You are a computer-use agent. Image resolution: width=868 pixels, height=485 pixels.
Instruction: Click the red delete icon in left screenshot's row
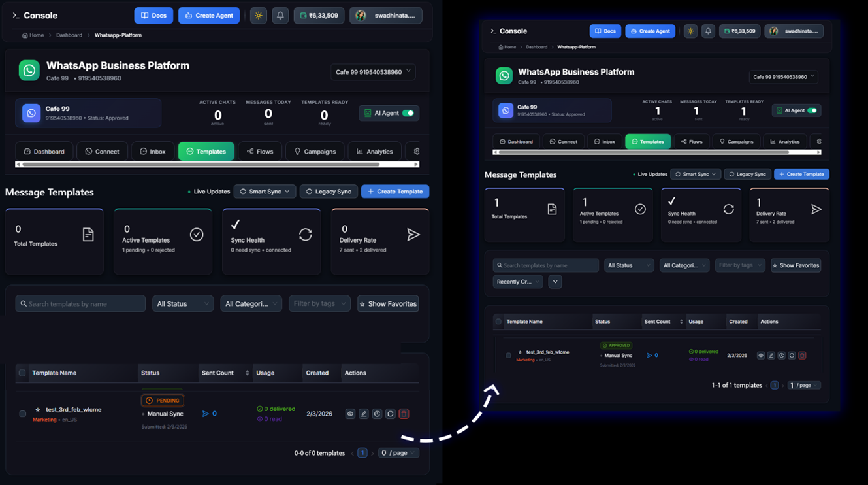pyautogui.click(x=404, y=414)
